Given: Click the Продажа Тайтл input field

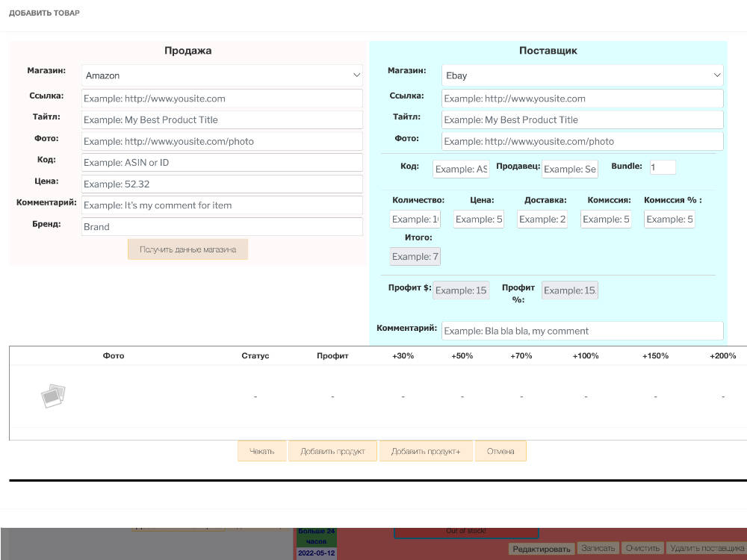Looking at the screenshot, I should coord(222,120).
